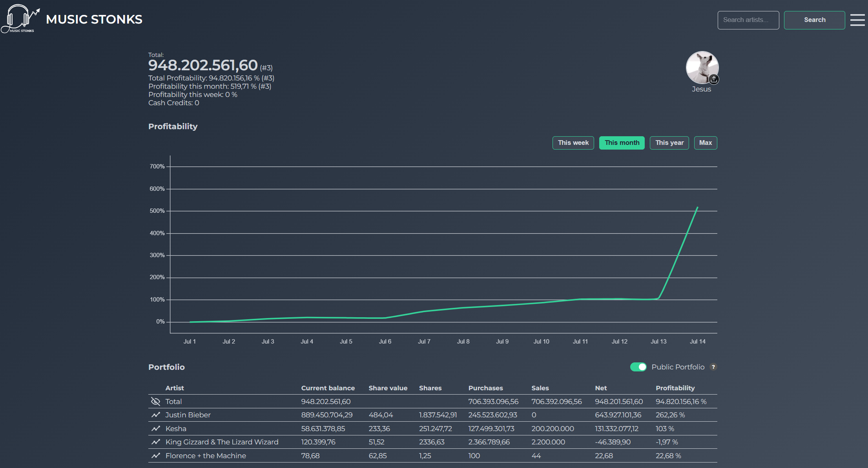The height and width of the screenshot is (468, 868).
Task: Open the Justin Bieber artist link
Action: tap(188, 415)
